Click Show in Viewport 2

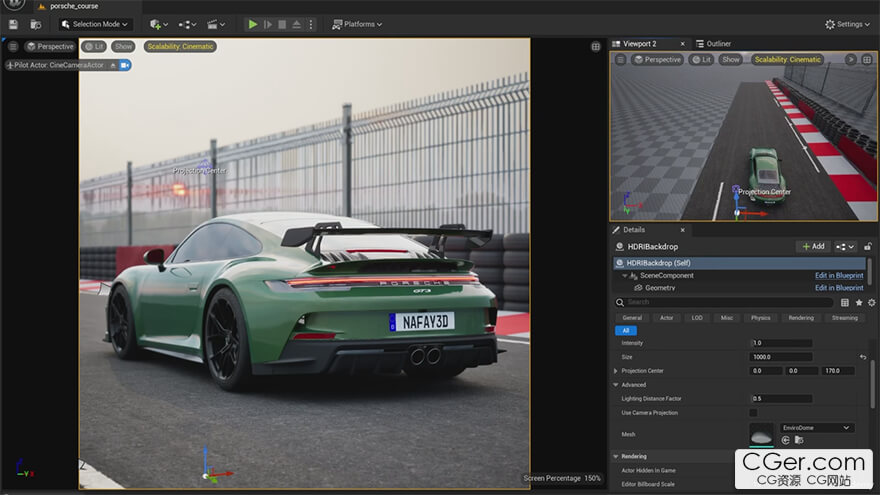pyautogui.click(x=731, y=59)
